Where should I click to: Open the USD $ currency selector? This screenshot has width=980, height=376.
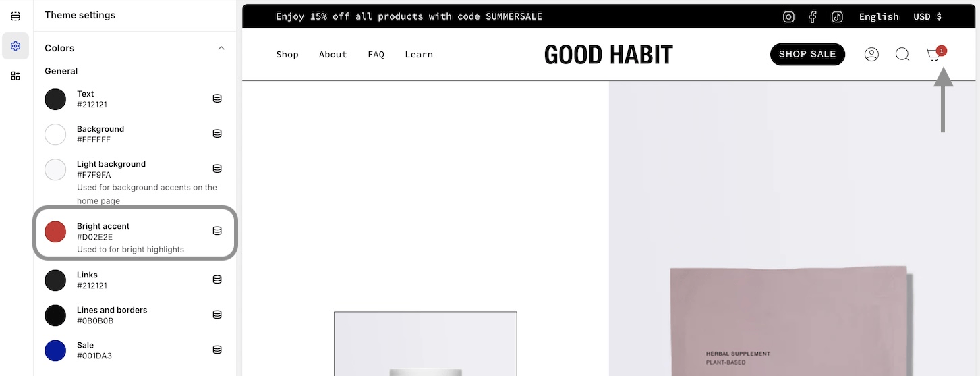pos(927,17)
